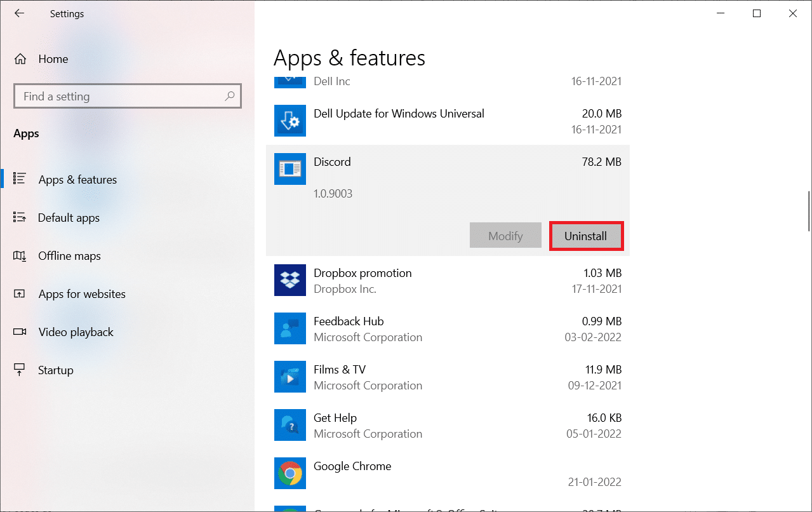Click the Apps & features list icon

pyautogui.click(x=19, y=179)
